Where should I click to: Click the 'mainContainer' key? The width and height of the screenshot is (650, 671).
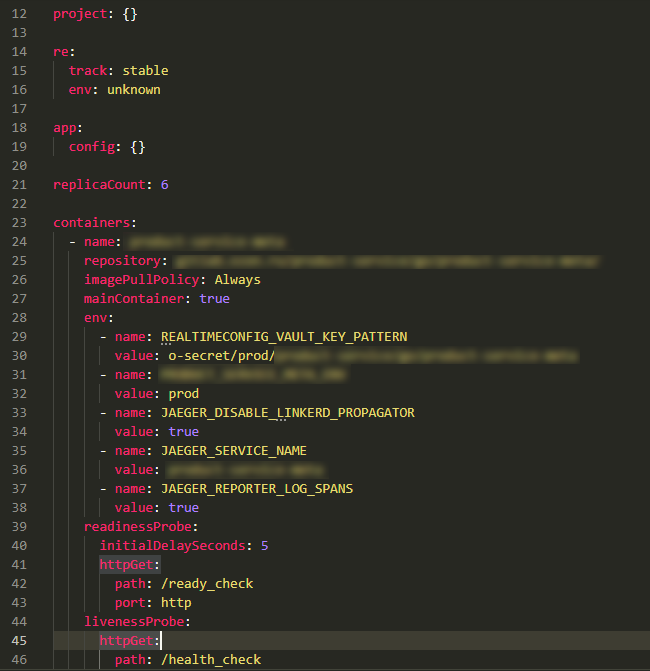click(134, 299)
